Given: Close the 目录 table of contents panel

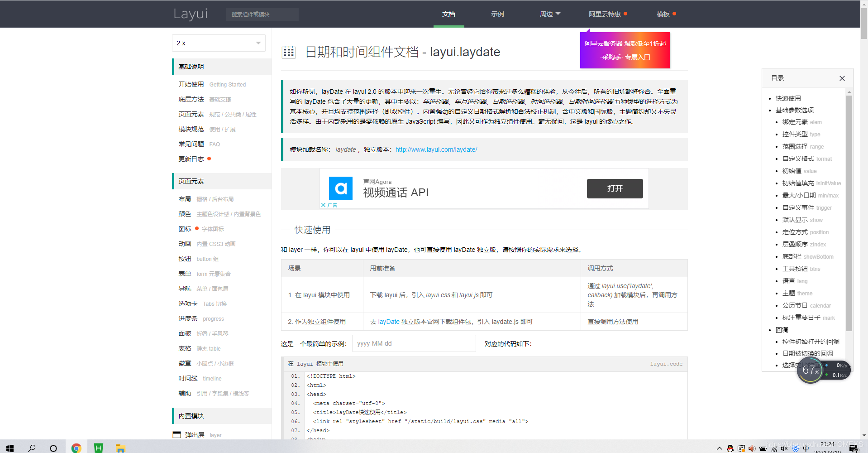Looking at the screenshot, I should point(842,78).
